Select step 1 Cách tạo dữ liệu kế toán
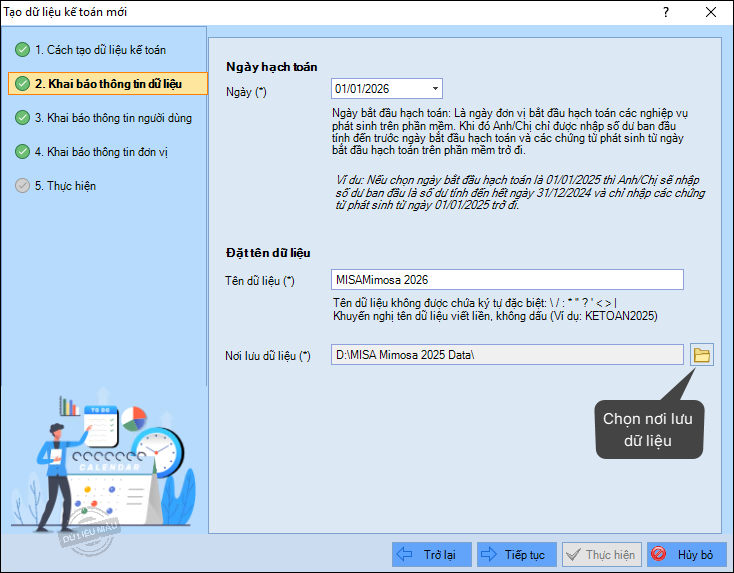 coord(100,50)
